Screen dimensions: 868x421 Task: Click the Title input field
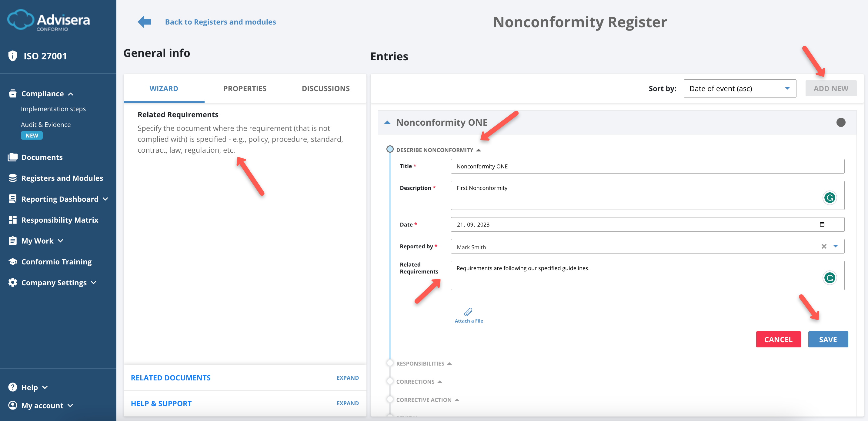647,166
